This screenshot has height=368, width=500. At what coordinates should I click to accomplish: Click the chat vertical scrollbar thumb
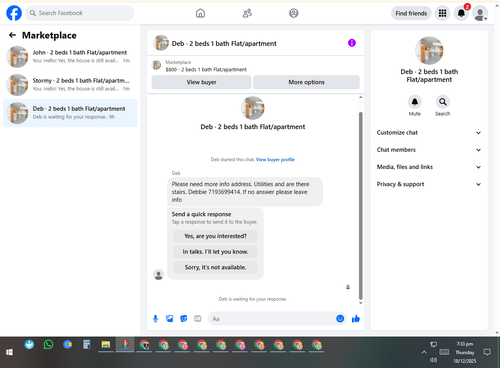[x=360, y=206]
